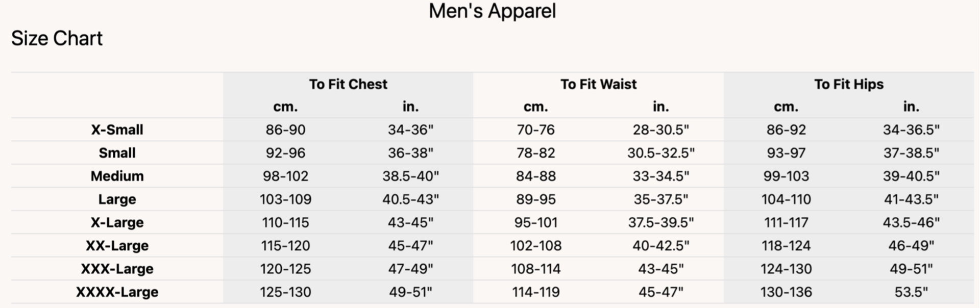The image size is (980, 308).
Task: Select the To Fit Chest column header
Action: (348, 84)
